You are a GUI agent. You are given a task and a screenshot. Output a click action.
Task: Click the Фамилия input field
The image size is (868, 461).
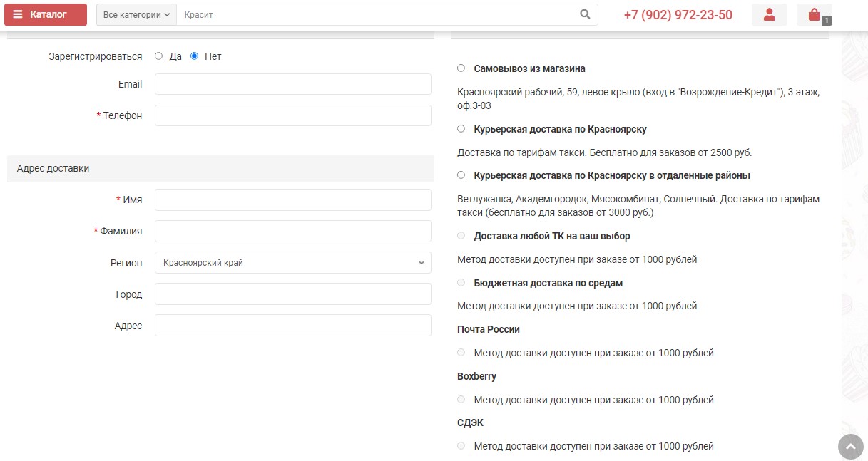pyautogui.click(x=292, y=232)
